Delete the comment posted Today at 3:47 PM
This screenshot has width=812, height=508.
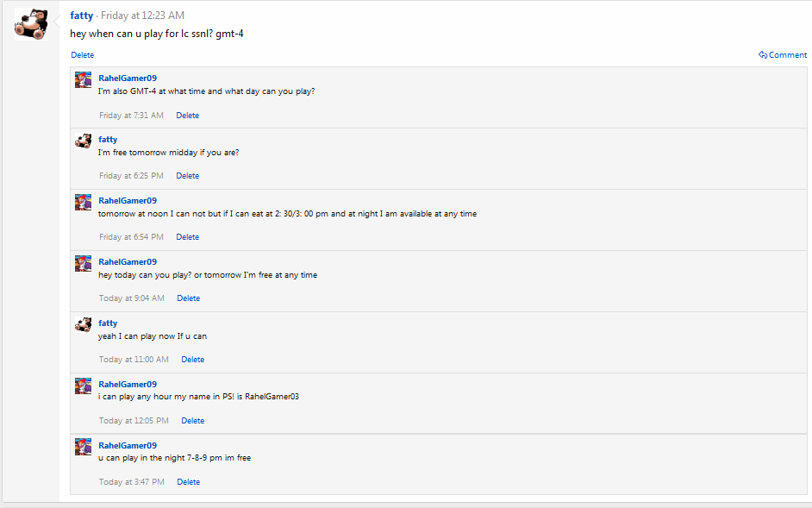(x=189, y=482)
